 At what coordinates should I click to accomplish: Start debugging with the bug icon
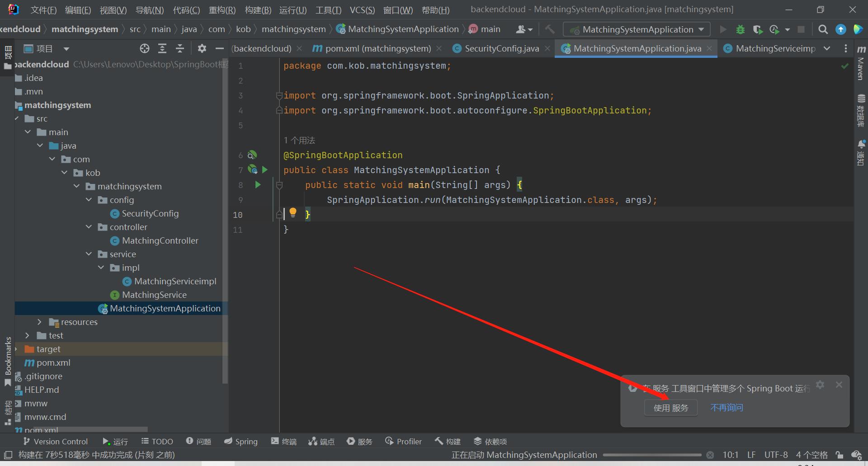pos(740,29)
